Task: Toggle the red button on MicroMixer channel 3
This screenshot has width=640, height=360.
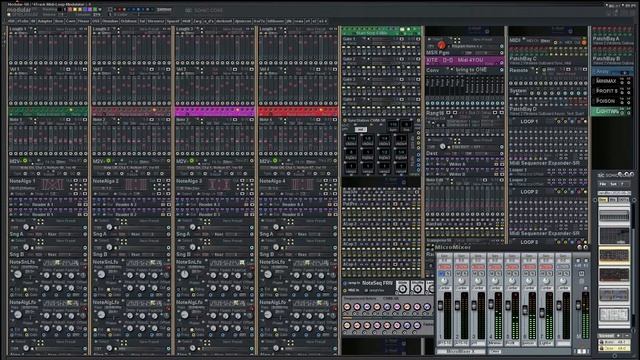Action: pyautogui.click(x=478, y=267)
